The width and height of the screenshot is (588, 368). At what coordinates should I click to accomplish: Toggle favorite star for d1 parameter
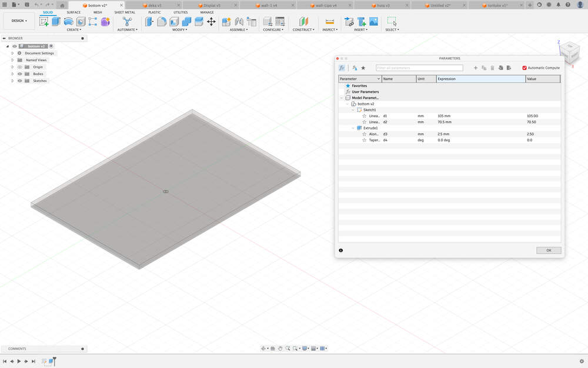click(364, 116)
